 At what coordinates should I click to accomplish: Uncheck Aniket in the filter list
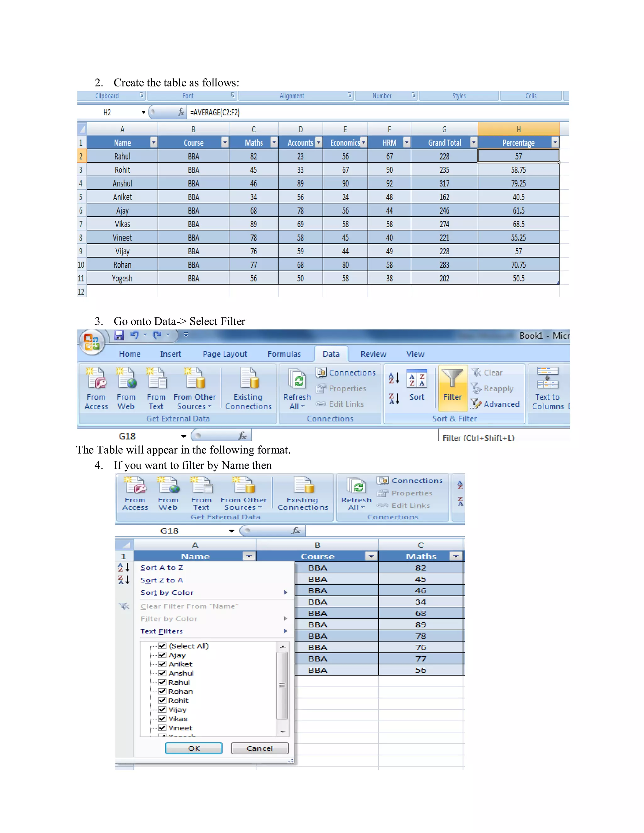pos(162,664)
